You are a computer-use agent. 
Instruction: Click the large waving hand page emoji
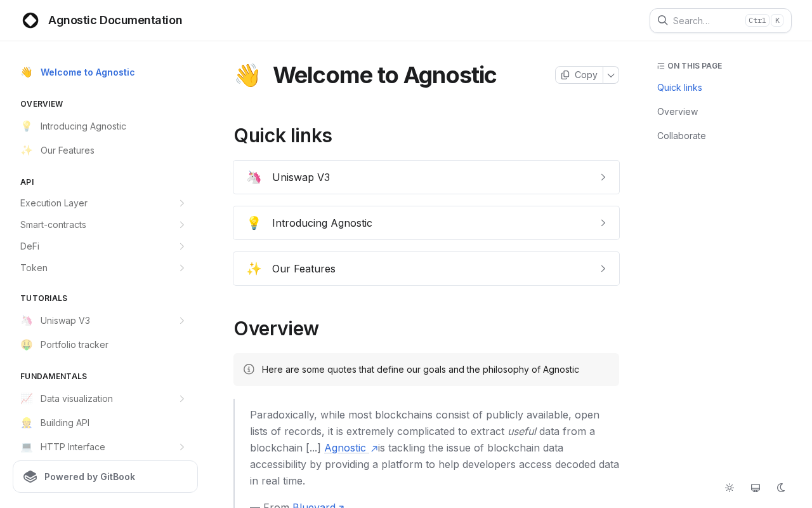pyautogui.click(x=247, y=75)
